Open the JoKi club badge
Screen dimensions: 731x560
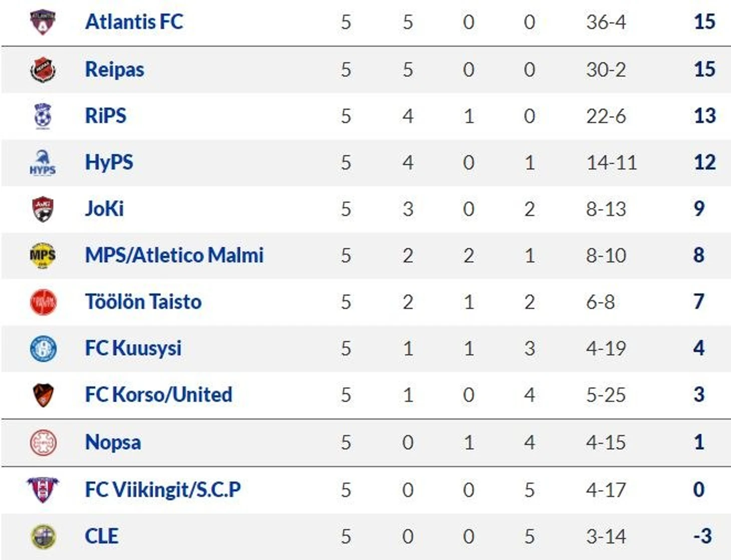(43, 209)
